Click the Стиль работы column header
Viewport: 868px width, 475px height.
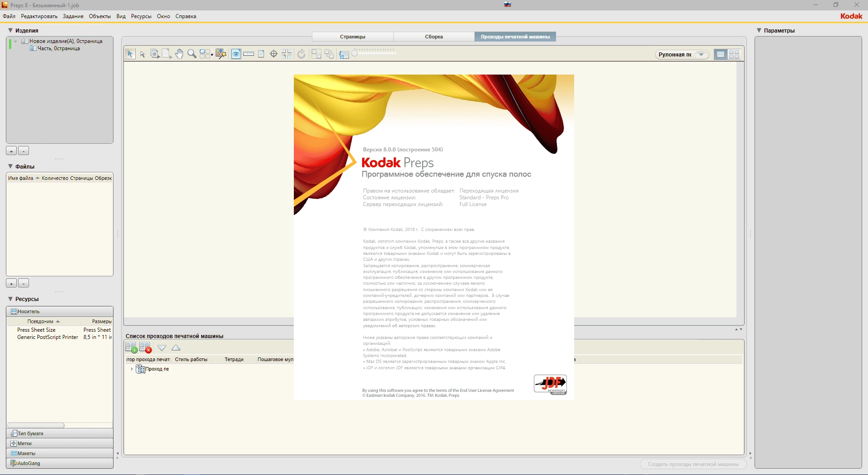(x=191, y=360)
